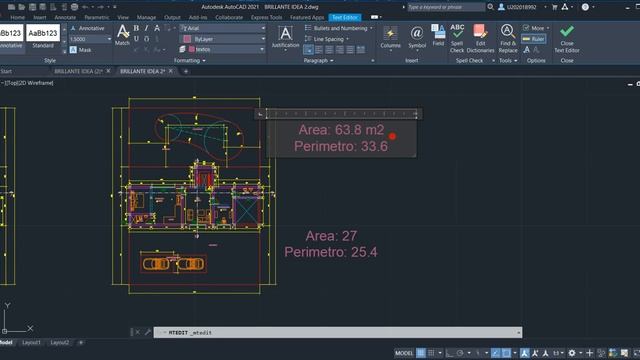
Task: Click the command line customize wrench icon
Action: (147, 333)
